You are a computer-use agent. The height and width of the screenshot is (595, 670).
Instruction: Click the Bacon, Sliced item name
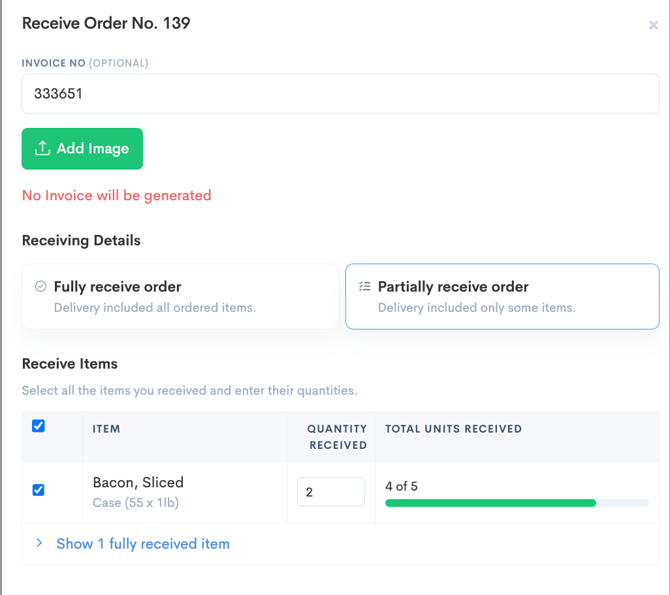[138, 482]
